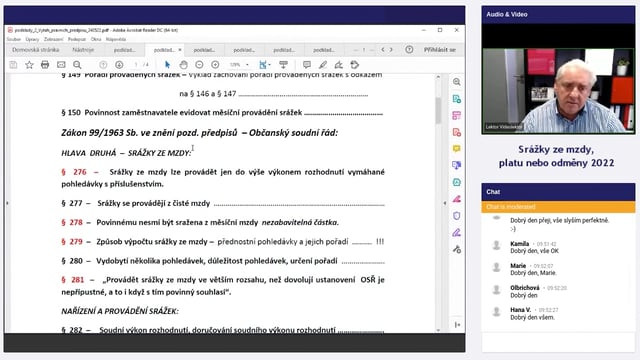The width and height of the screenshot is (640, 360).
Task: Add a comment note from toolbar
Action: [x=307, y=65]
